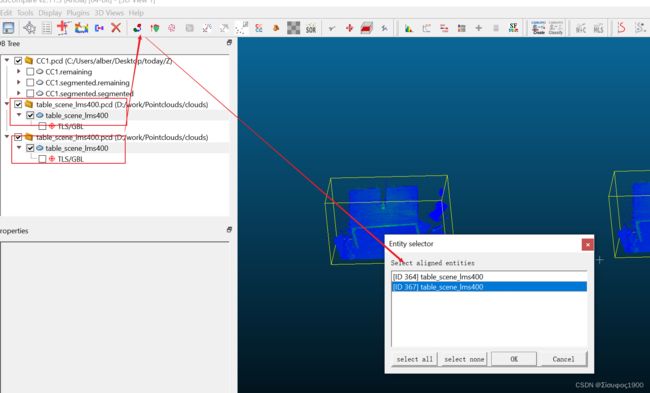Expand the CC1.segmented.segmented node

point(19,93)
